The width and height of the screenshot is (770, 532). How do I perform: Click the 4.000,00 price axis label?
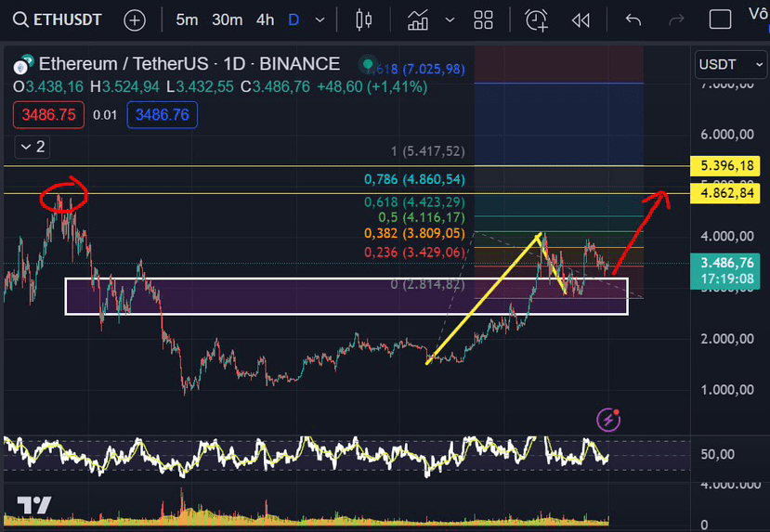[727, 237]
